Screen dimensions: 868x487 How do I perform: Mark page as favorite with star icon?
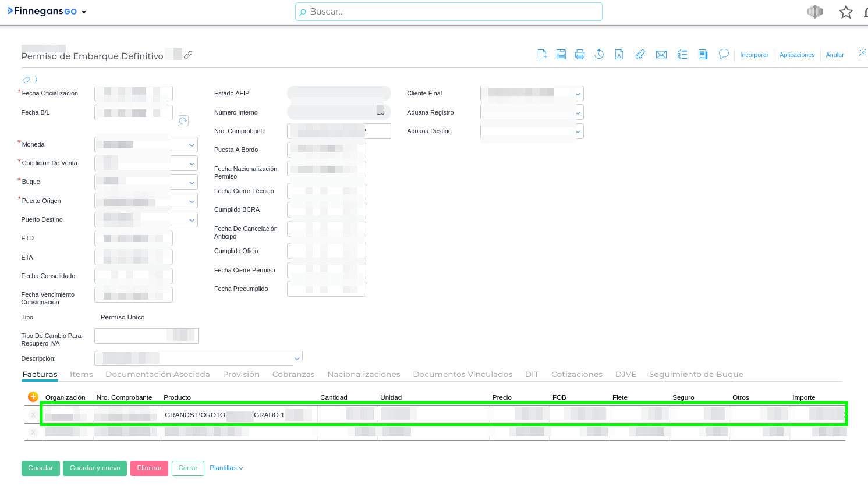(845, 12)
